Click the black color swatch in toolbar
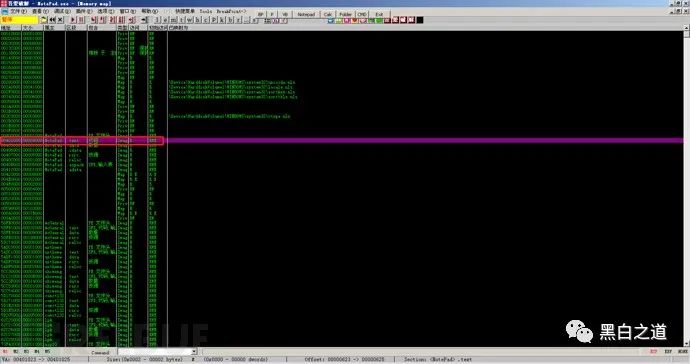This screenshot has width=690, height=364. pyautogui.click(x=420, y=20)
